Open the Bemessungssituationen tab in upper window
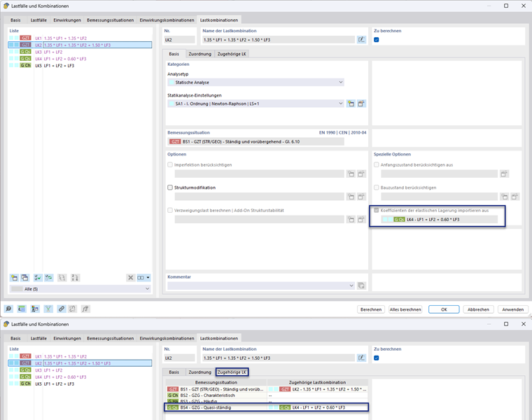 (x=111, y=20)
